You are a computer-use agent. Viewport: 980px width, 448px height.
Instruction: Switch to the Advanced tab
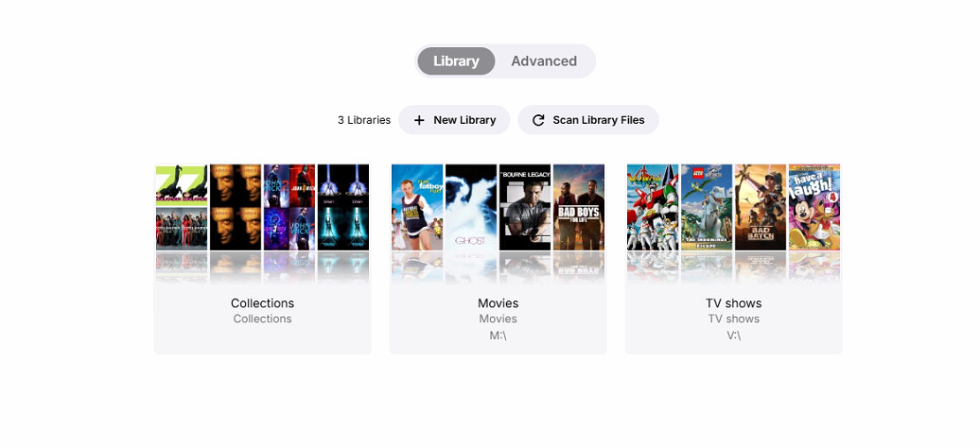pos(544,61)
